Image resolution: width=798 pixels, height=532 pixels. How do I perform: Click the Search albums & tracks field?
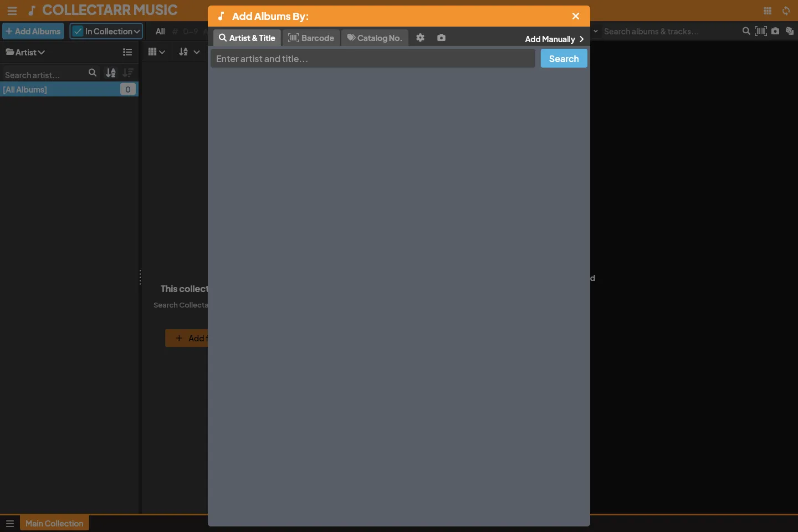point(671,32)
